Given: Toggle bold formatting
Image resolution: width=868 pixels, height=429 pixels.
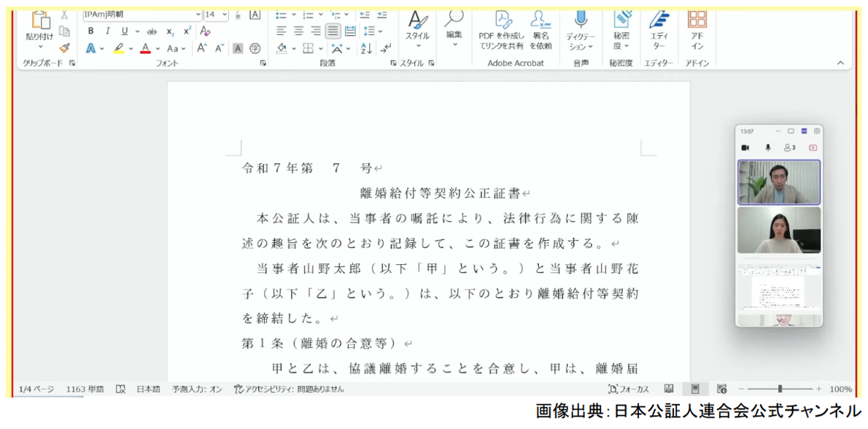Looking at the screenshot, I should click(x=90, y=32).
